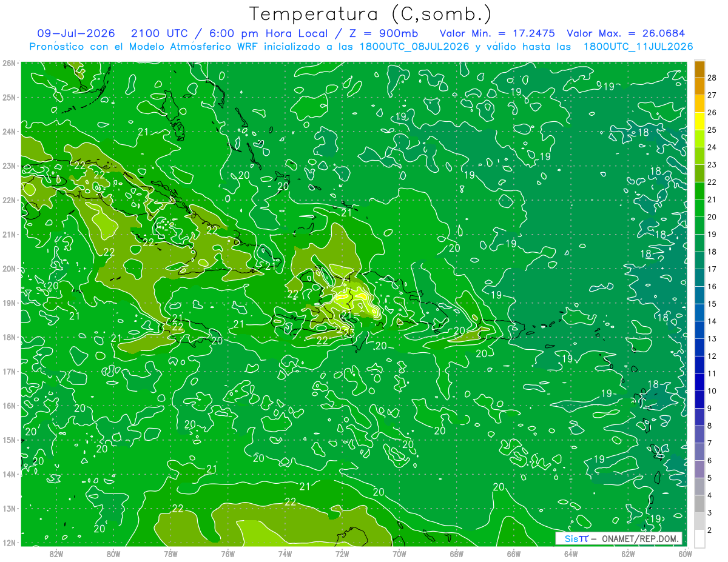Click the yellow swatch between 25 and 26
Image resolution: width=728 pixels, height=562 pixels.
pyautogui.click(x=699, y=121)
